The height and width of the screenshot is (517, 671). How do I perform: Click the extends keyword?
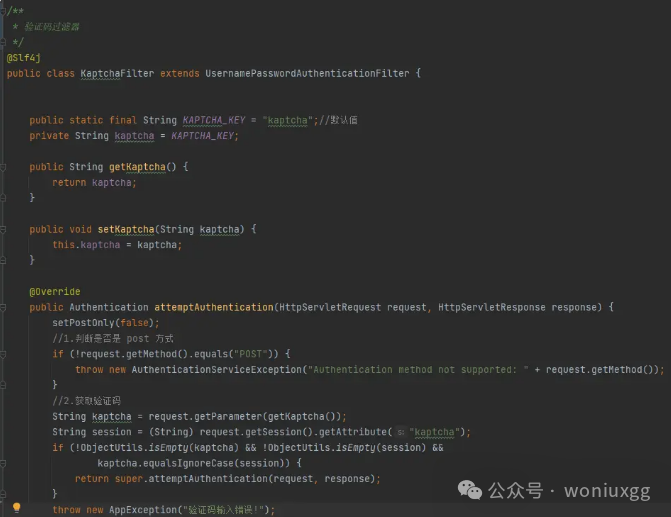coord(180,74)
